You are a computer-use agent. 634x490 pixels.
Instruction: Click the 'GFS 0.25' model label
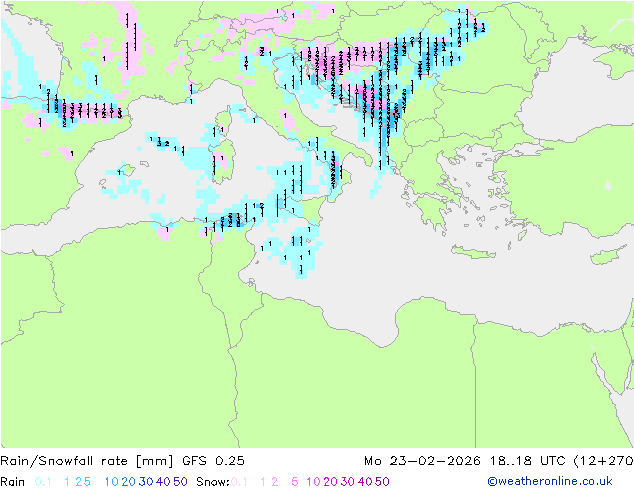point(213,461)
